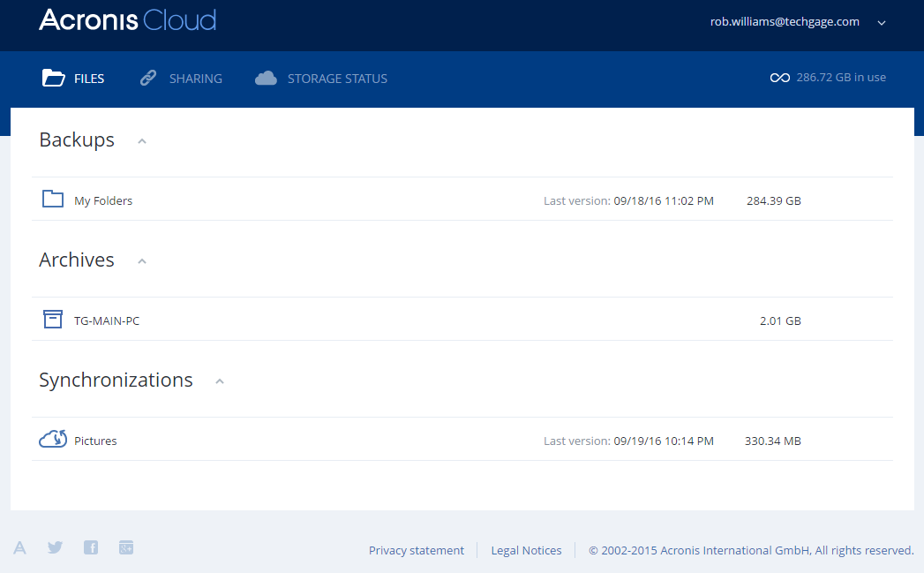Viewport: 924px width, 573px height.
Task: Open the Acronis footer logo link
Action: (x=19, y=547)
